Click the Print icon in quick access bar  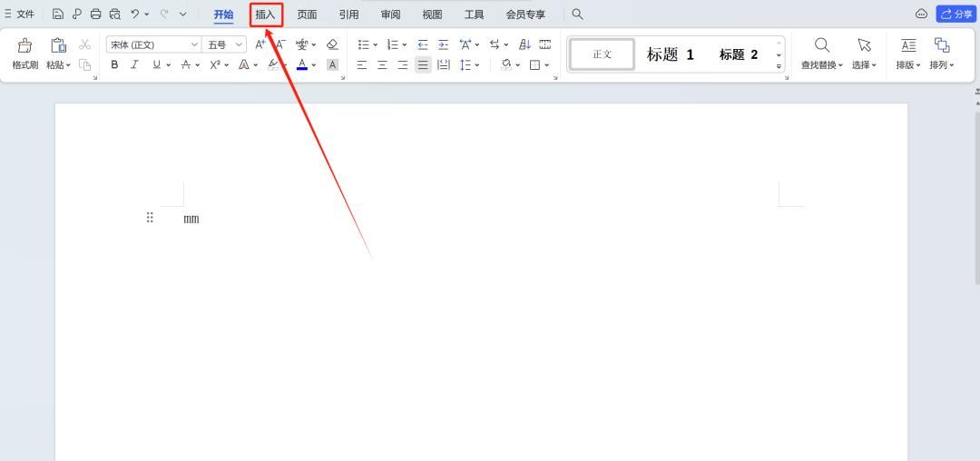pos(95,14)
